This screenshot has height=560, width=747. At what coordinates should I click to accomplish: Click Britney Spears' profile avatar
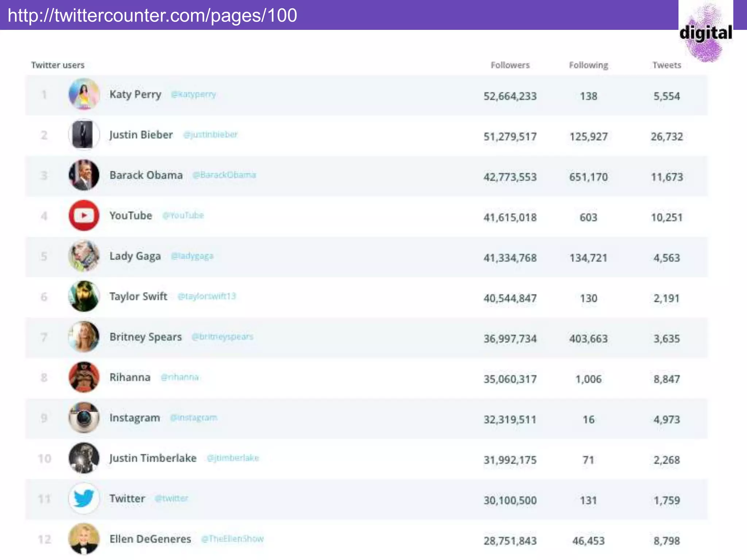point(84,337)
